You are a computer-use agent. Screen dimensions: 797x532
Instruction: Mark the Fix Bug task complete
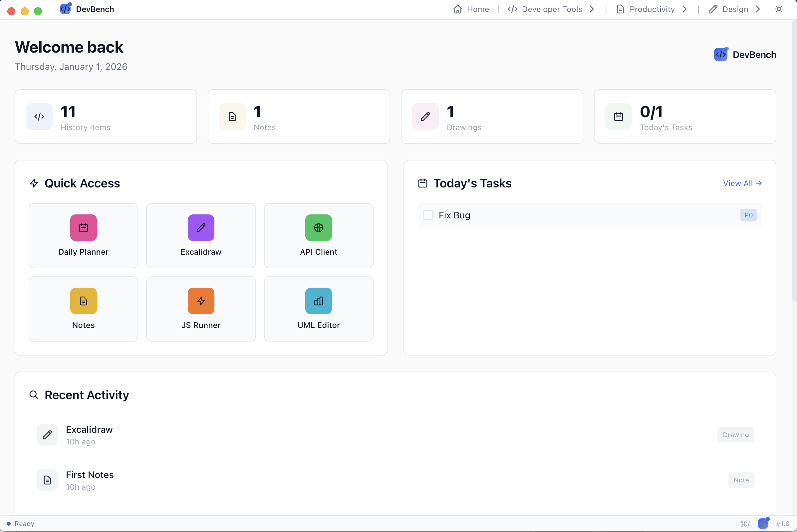pos(428,215)
